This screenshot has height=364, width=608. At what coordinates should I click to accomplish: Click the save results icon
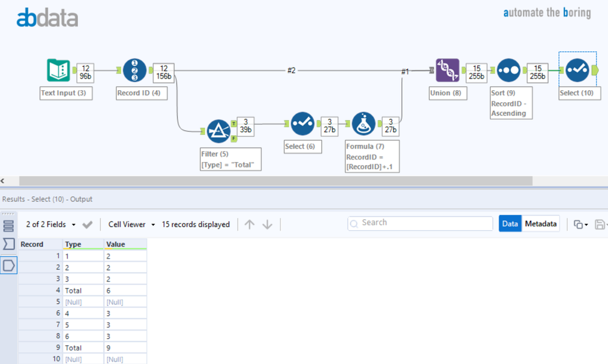pyautogui.click(x=599, y=225)
